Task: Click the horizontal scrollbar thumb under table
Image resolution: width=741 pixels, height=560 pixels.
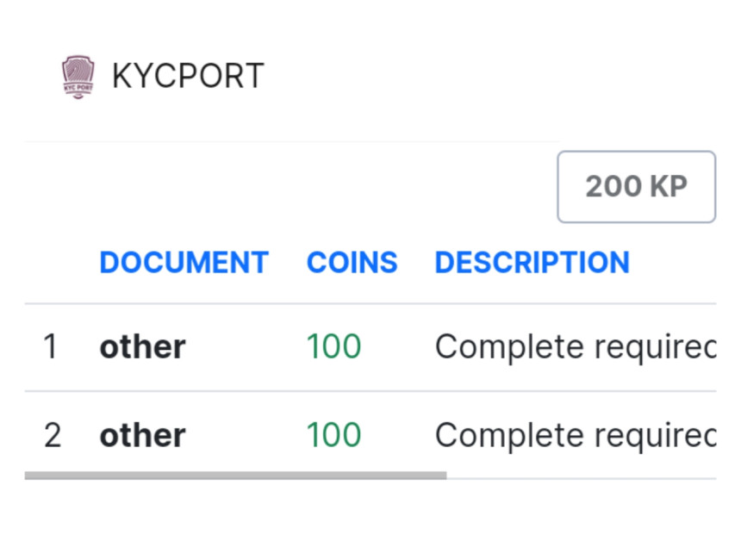Action: click(235, 475)
